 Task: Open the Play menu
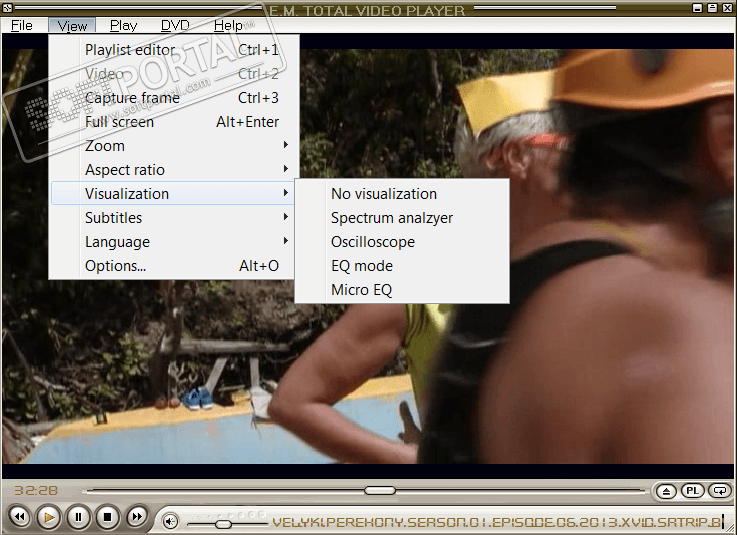123,25
